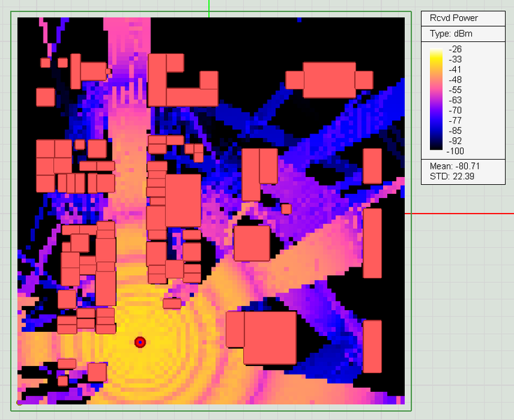Click the small building just above transmitter

(172, 303)
